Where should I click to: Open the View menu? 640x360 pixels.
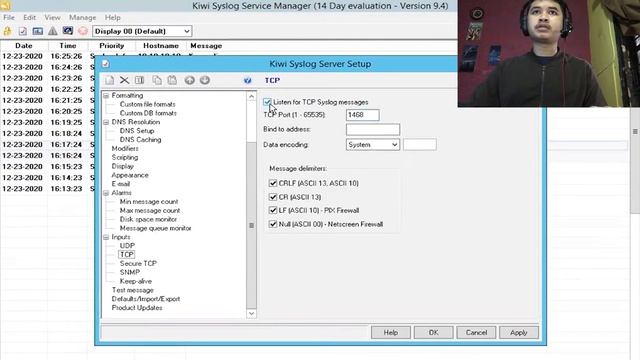point(52,18)
